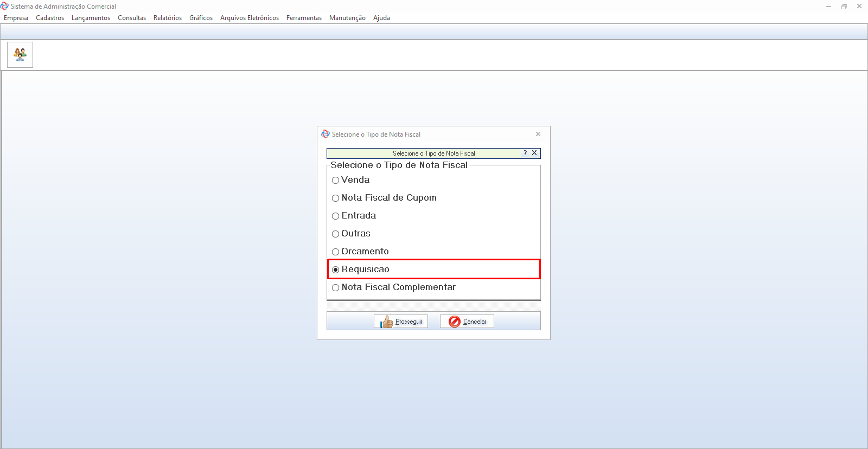Open the Consultas menu
This screenshot has width=868, height=449.
(x=132, y=18)
